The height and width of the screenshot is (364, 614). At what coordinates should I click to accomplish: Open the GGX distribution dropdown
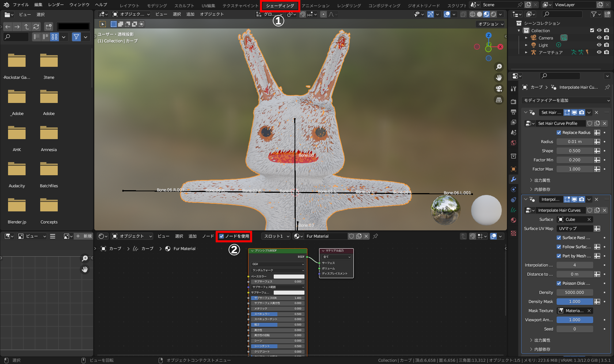(x=277, y=264)
